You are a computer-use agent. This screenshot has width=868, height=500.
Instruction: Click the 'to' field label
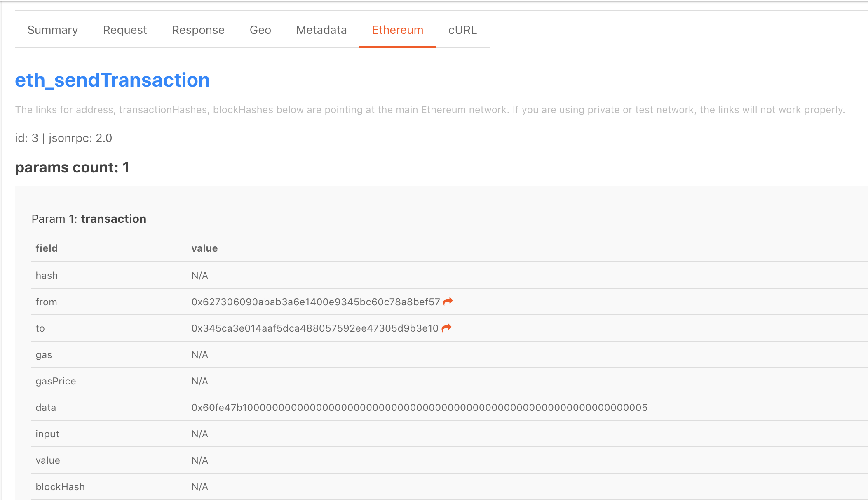(40, 328)
